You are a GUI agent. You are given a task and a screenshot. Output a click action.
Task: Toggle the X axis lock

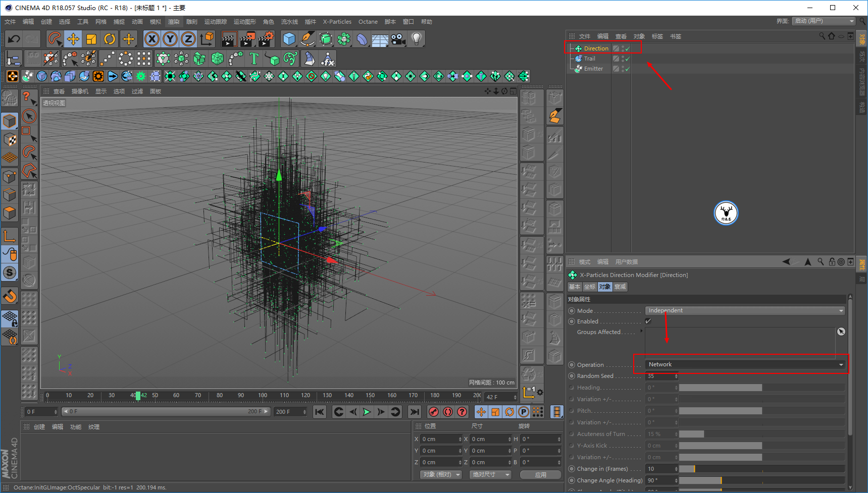[x=152, y=39]
